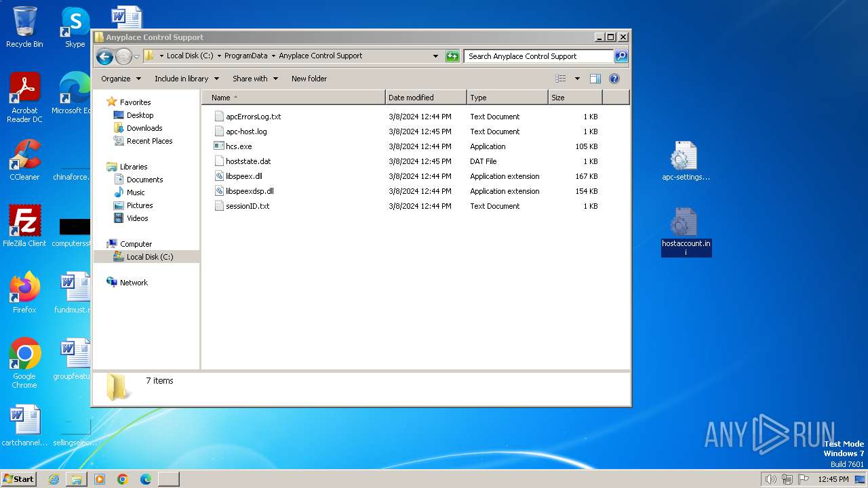
Task: Open the Organize menu
Action: (x=121, y=79)
